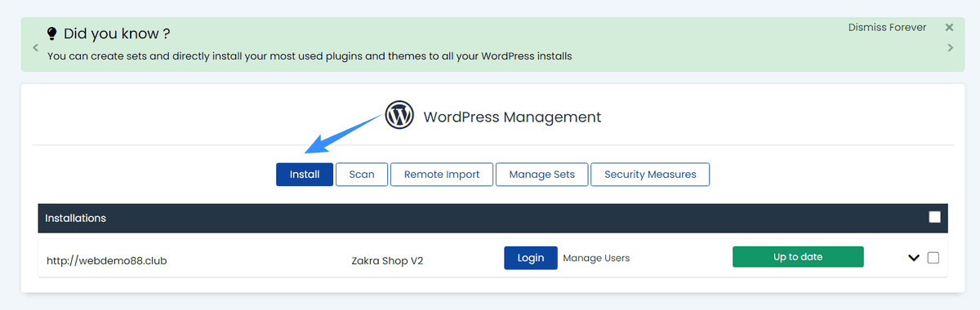Viewport: 980px width, 310px height.
Task: Go to the previous tip with left chevron
Action: 35,48
